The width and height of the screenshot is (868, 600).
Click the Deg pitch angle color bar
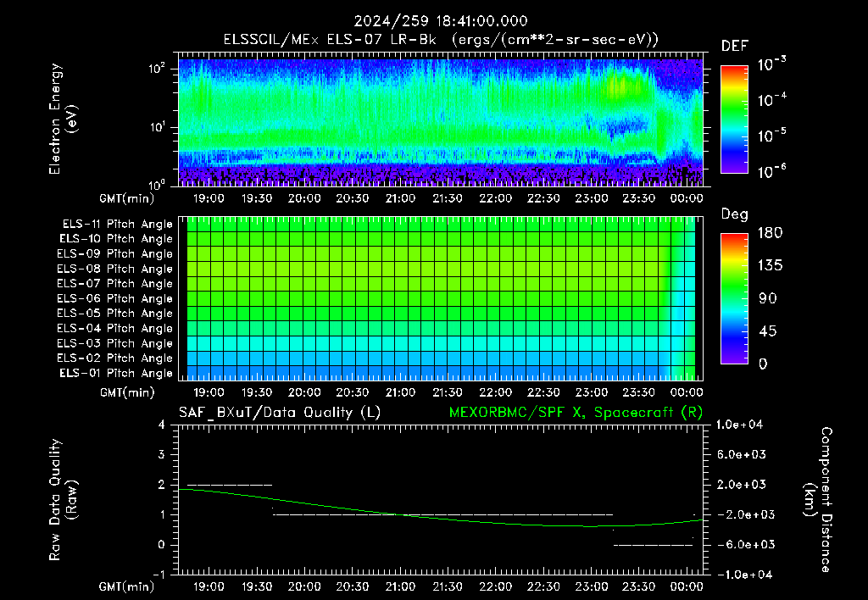(x=734, y=299)
